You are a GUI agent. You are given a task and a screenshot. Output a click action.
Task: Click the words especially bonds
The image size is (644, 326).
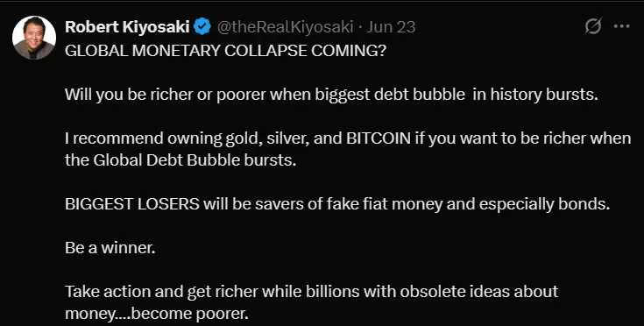[x=544, y=204]
